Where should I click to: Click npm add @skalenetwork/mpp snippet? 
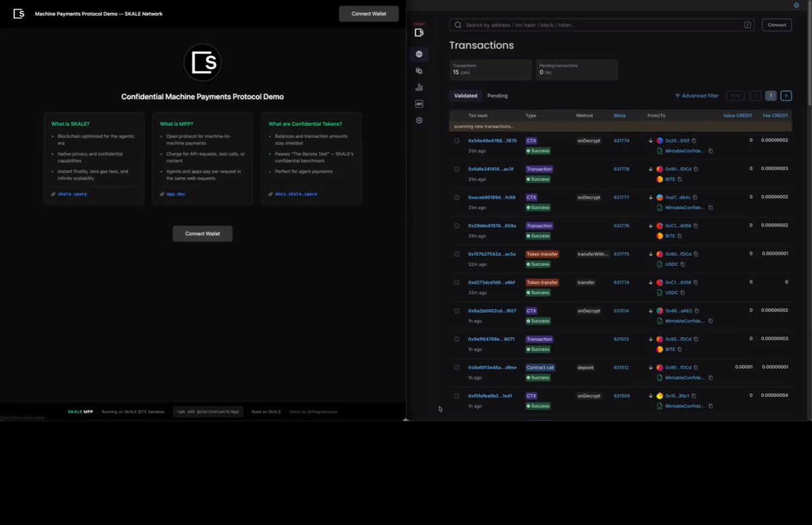pyautogui.click(x=208, y=411)
